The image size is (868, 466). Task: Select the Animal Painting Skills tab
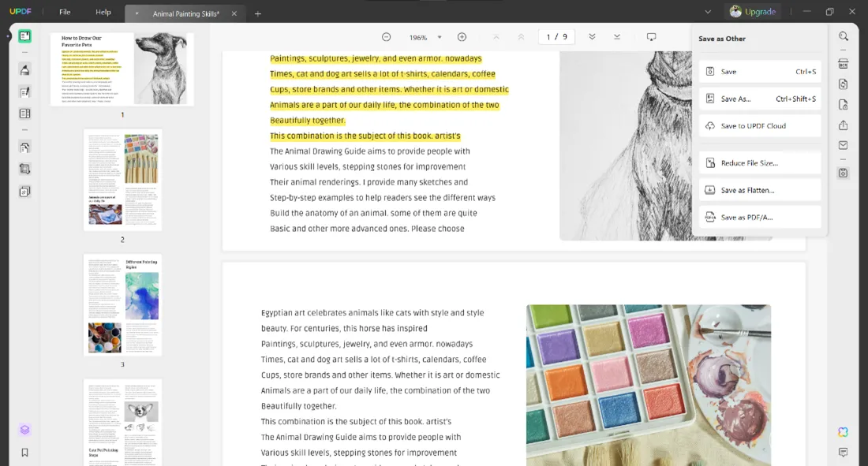(x=186, y=13)
